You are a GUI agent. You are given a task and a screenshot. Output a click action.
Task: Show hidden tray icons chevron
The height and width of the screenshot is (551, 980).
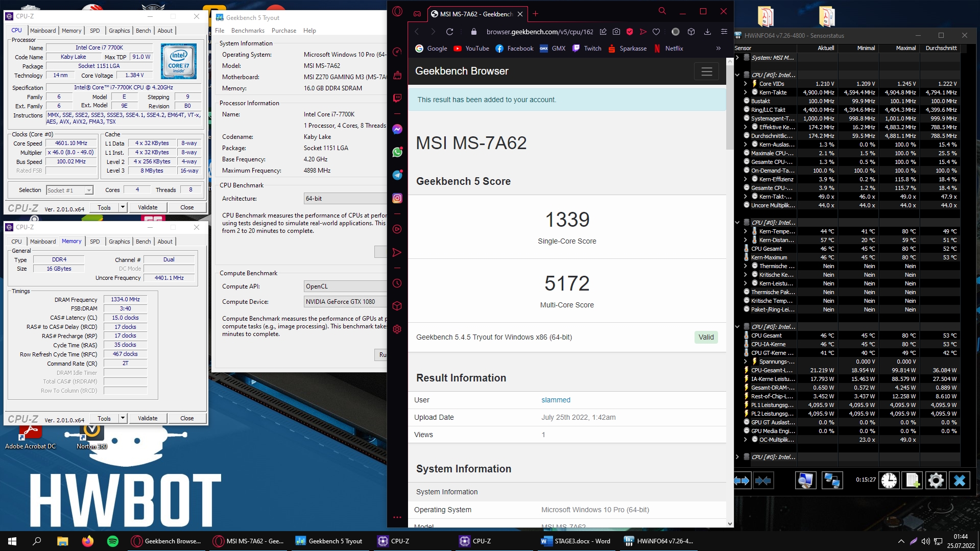pos(901,541)
